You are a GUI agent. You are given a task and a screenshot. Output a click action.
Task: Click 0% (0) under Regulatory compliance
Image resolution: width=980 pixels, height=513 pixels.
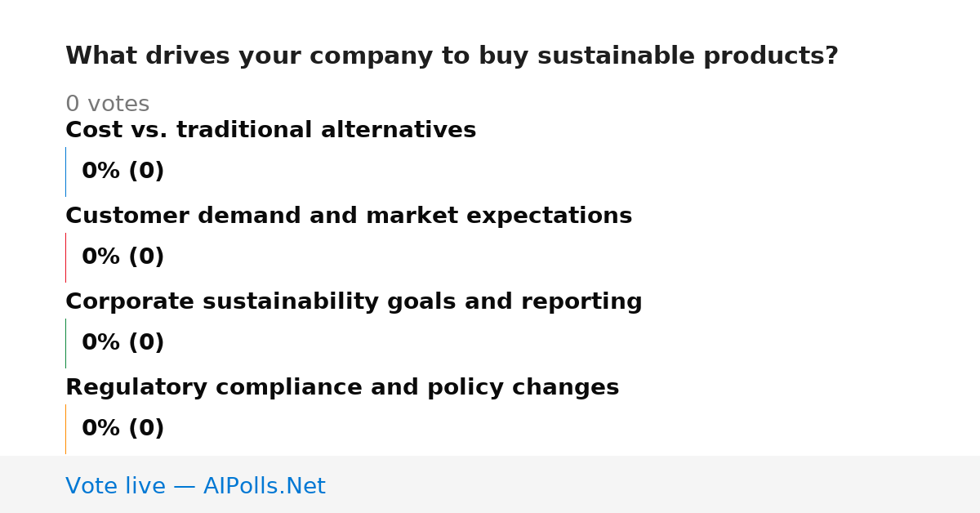click(122, 429)
